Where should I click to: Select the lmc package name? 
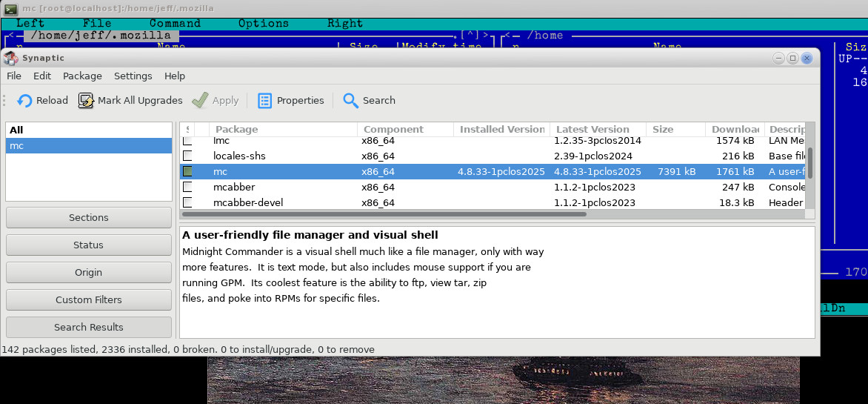[221, 141]
